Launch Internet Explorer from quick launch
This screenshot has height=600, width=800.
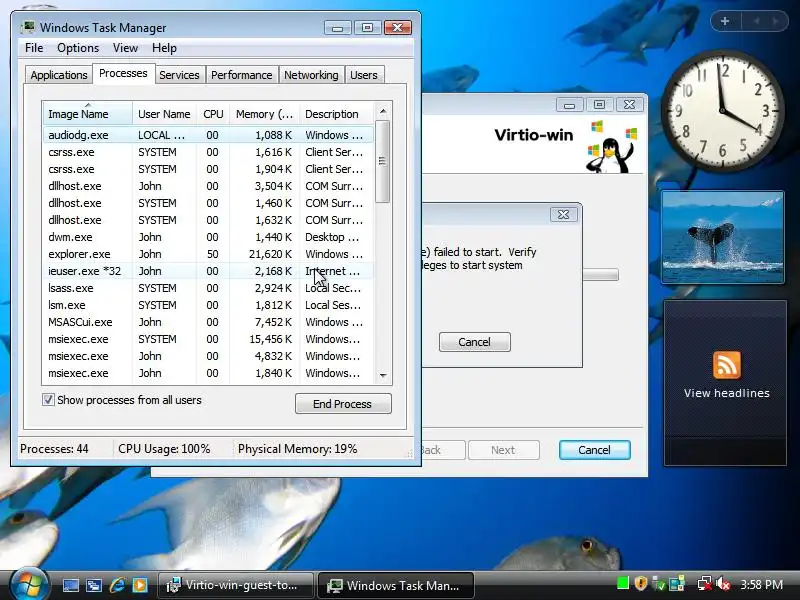pos(117,585)
